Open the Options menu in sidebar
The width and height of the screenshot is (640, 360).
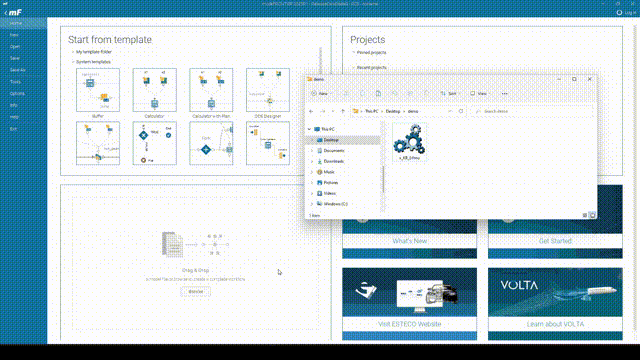(17, 93)
